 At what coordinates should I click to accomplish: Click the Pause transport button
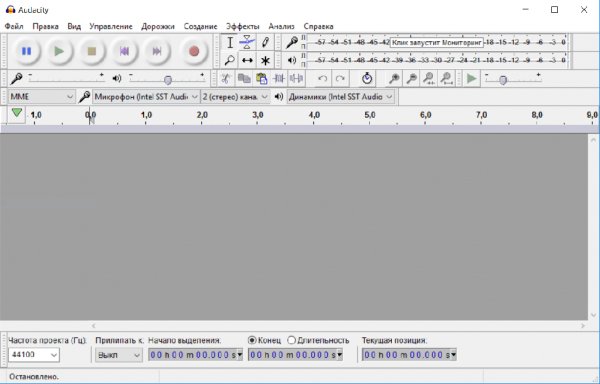tap(26, 51)
